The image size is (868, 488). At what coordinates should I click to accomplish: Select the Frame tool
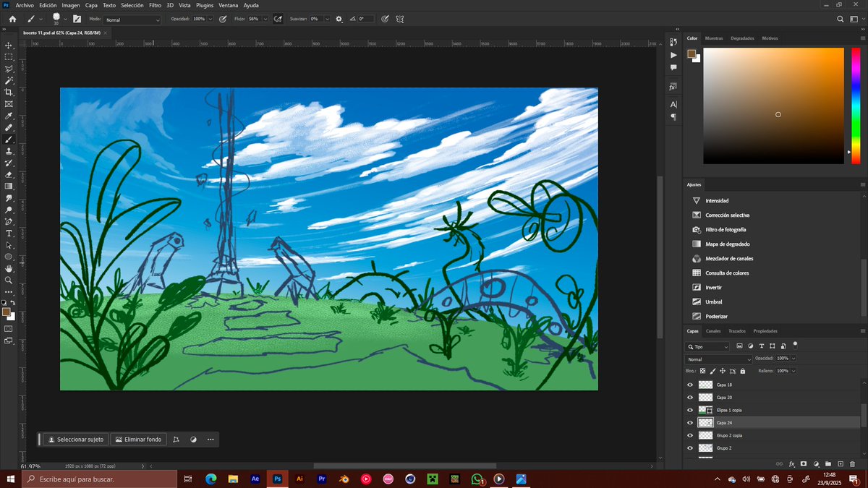coord(9,104)
